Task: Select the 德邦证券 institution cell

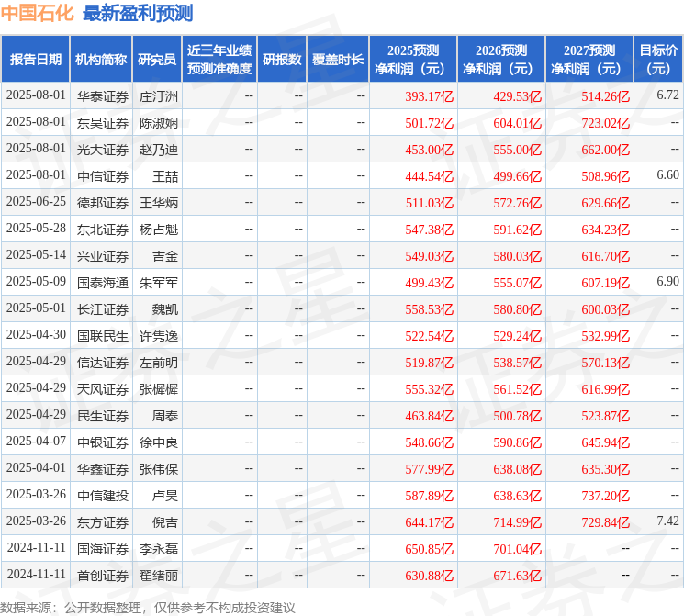Action: click(103, 203)
